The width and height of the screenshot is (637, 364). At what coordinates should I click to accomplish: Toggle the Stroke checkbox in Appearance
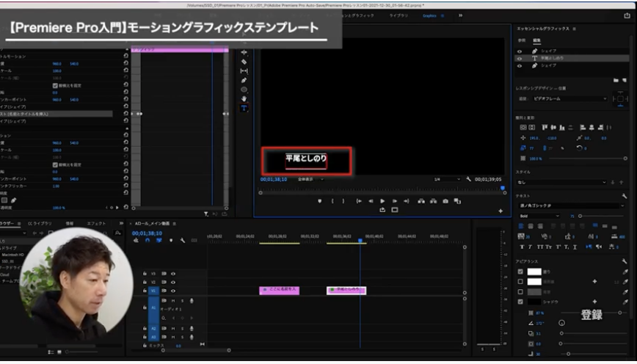click(x=520, y=282)
